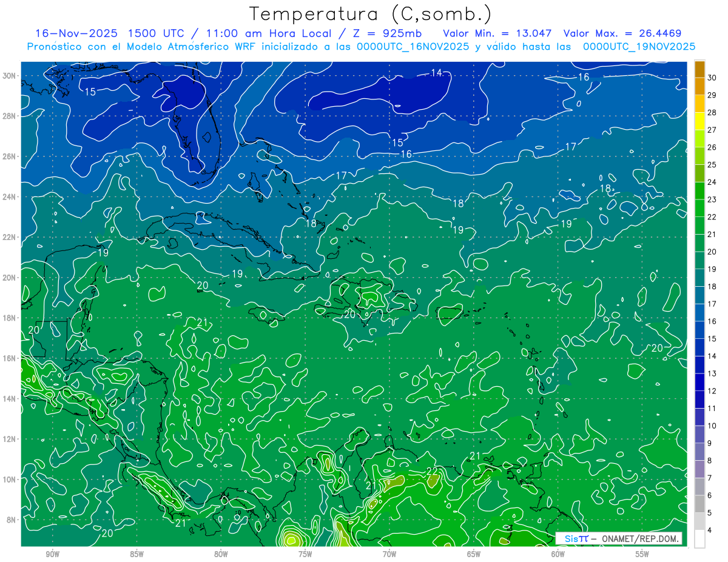Click the "10N" latitude axis label

[10, 480]
